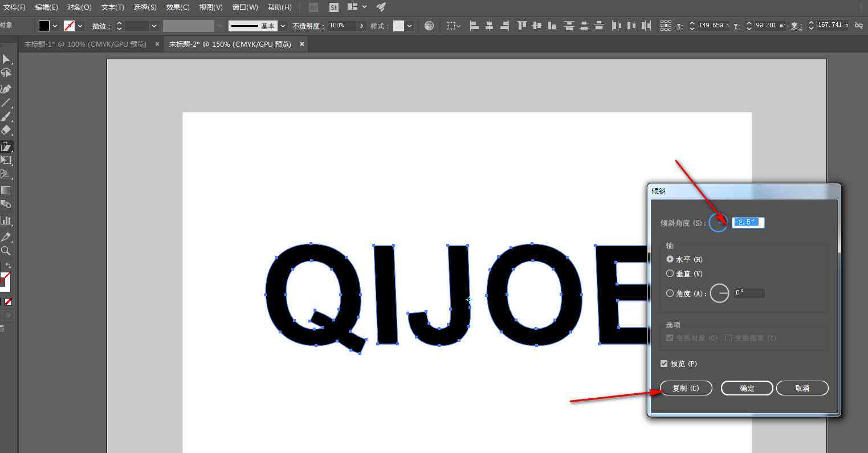Select the Column Graph tool

(6, 221)
